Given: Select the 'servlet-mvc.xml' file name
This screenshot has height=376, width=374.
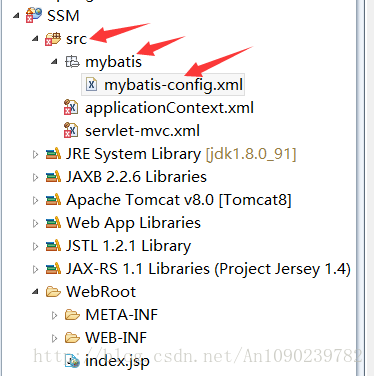Looking at the screenshot, I should pyautogui.click(x=142, y=131).
